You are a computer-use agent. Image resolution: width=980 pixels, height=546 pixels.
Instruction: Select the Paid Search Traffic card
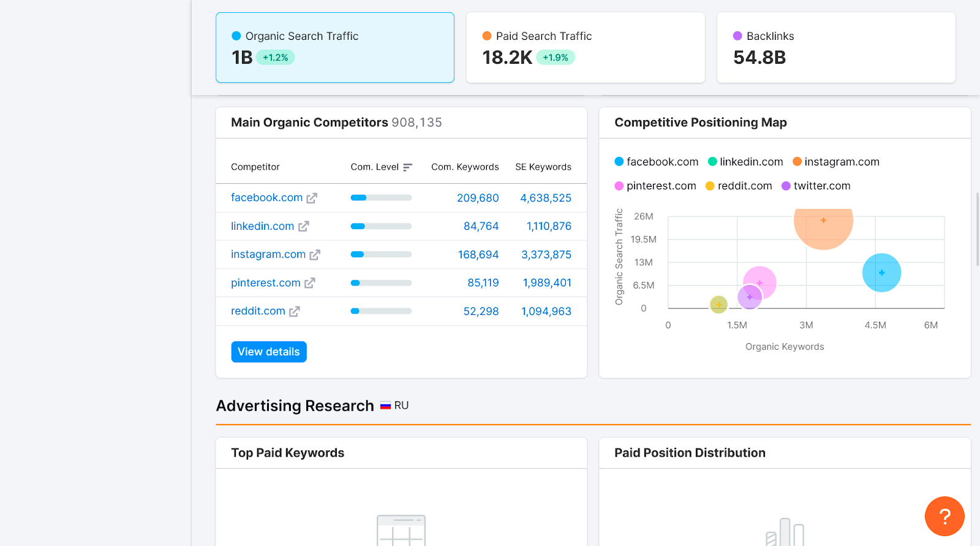pos(586,47)
